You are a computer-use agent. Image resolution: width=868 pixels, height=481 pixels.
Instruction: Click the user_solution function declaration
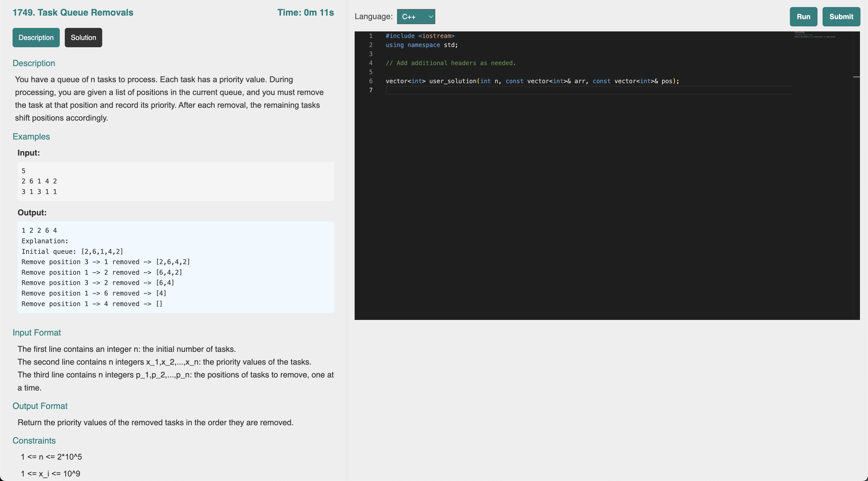(x=532, y=81)
